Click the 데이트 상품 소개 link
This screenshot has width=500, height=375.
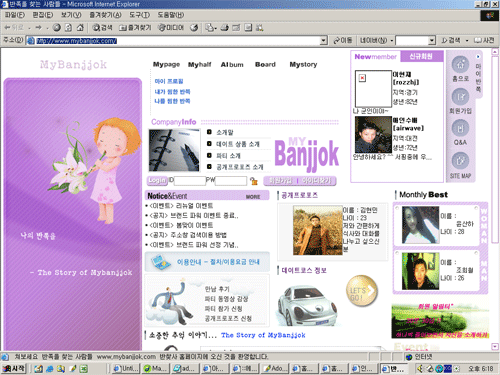tap(238, 144)
